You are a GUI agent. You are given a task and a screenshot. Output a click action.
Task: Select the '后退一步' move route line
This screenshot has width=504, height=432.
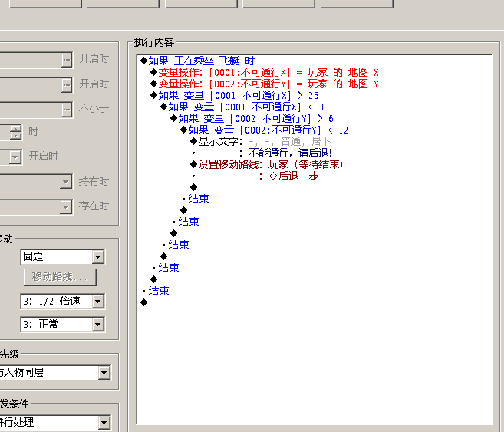[294, 176]
